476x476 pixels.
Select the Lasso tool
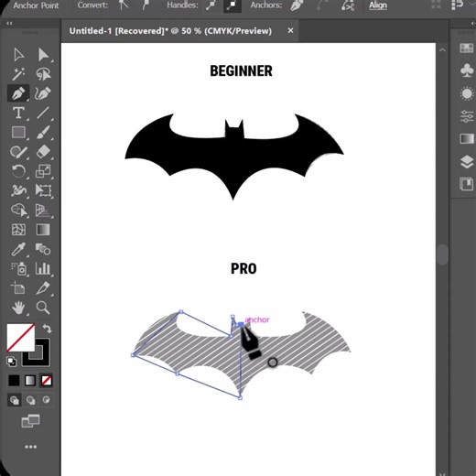tap(43, 74)
